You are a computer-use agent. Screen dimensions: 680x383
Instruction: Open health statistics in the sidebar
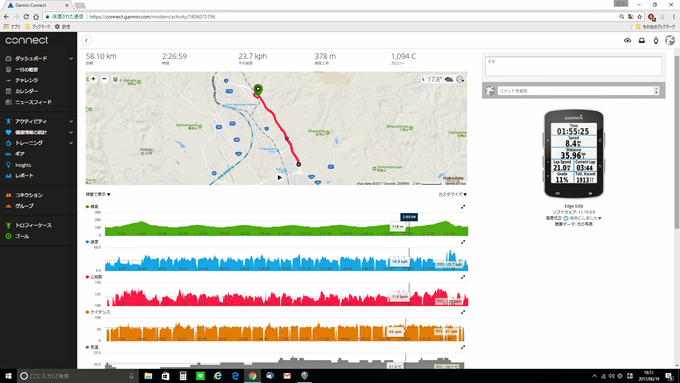tap(31, 132)
